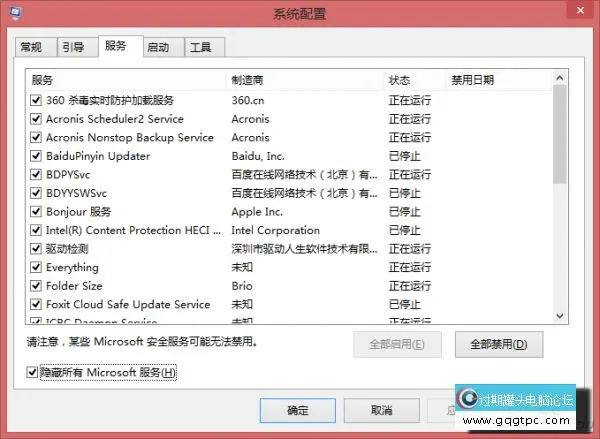This screenshot has width=600, height=439.
Task: Select the Baidu, Inc. manufacturer cell
Action: coord(258,156)
